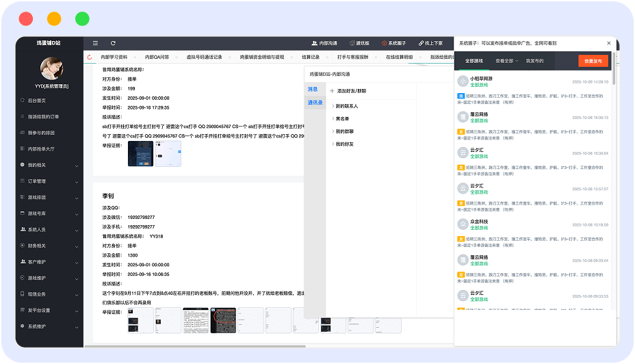Open the 查看全部 dropdown
This screenshot has height=364, width=635.
(507, 61)
